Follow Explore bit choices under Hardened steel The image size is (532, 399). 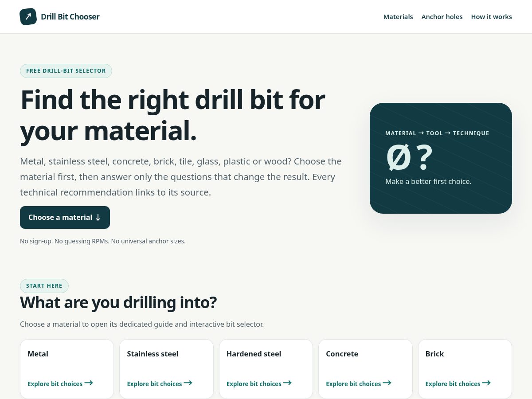tap(259, 383)
